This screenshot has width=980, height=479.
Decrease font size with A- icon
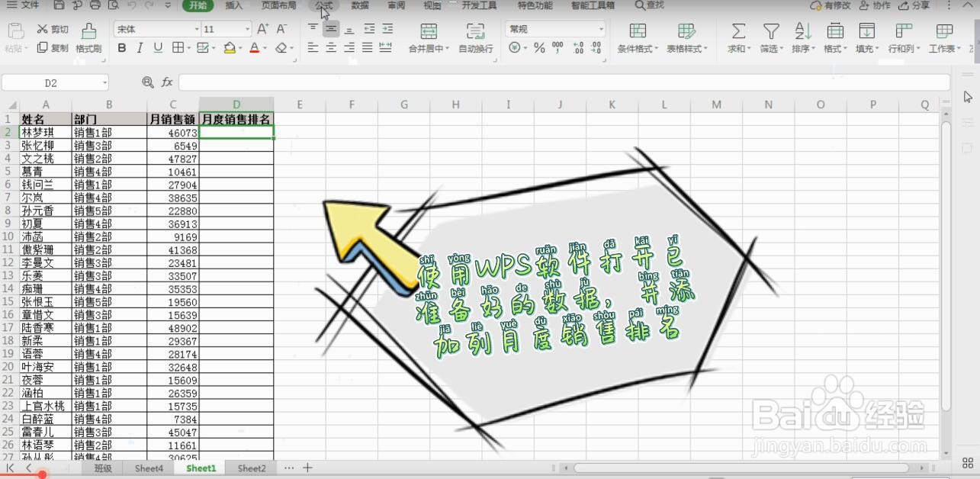point(281,29)
